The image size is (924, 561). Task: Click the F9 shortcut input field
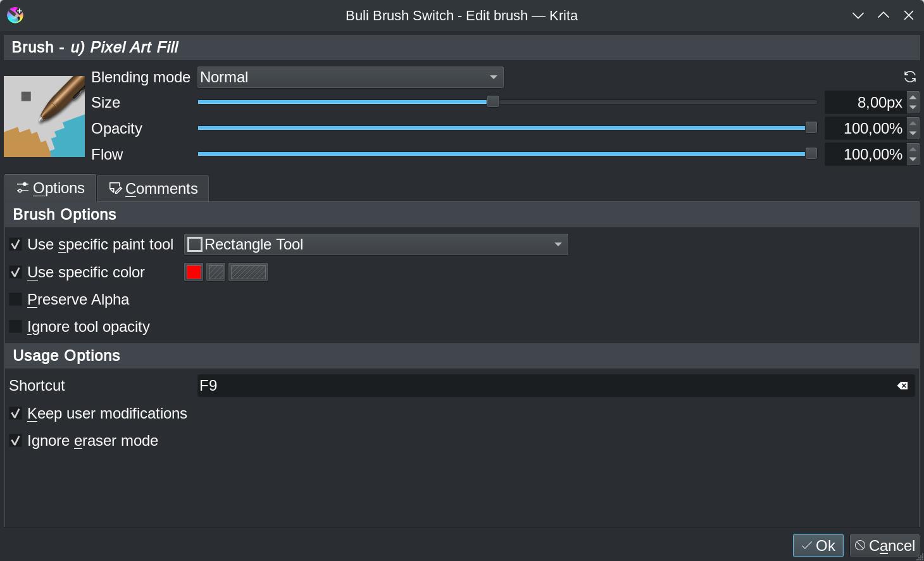(556, 386)
